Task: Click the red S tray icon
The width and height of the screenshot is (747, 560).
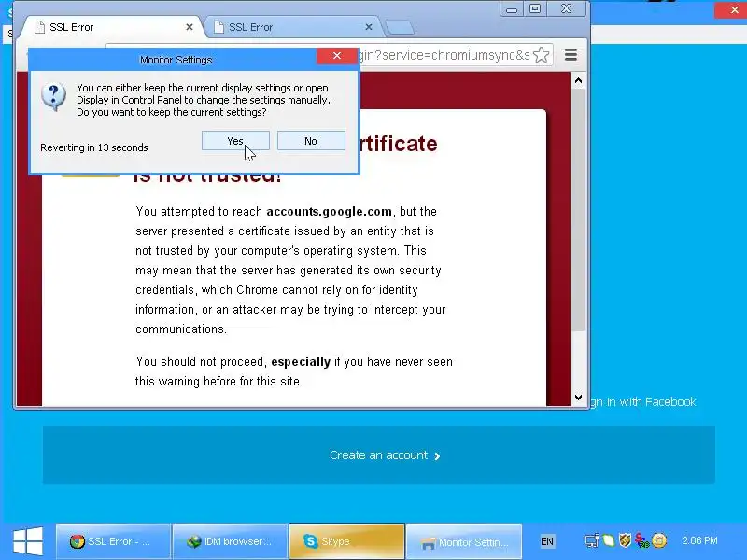Action: (641, 540)
